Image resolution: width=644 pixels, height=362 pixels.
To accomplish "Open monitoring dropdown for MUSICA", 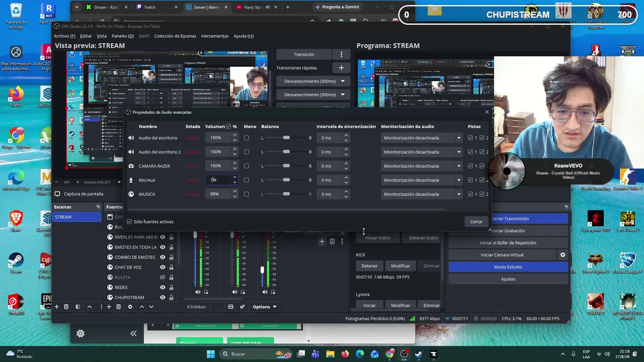I will [x=422, y=194].
